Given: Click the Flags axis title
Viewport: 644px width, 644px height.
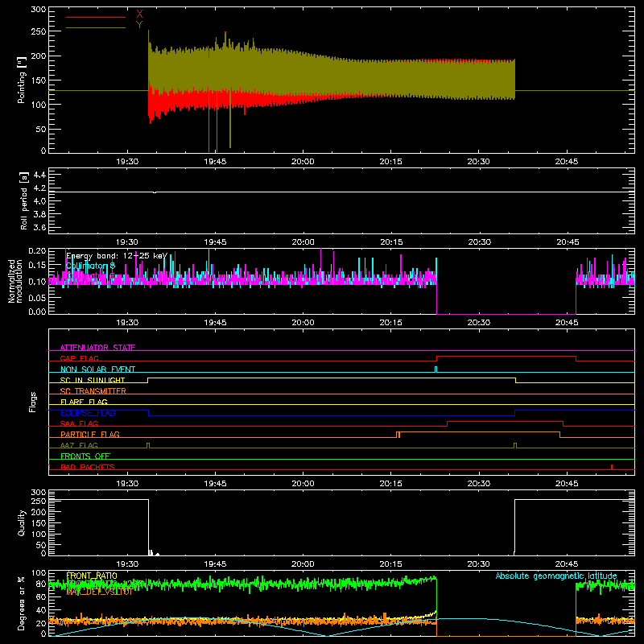Looking at the screenshot, I should click(33, 402).
